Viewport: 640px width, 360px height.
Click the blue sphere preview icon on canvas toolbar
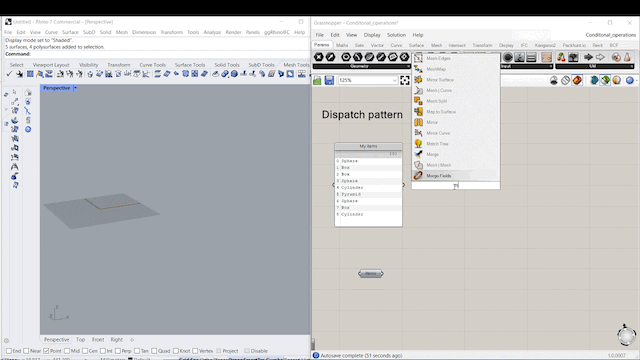(630, 80)
